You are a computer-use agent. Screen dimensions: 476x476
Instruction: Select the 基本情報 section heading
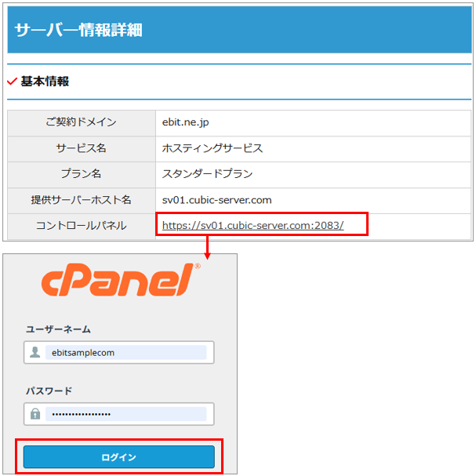click(x=45, y=82)
